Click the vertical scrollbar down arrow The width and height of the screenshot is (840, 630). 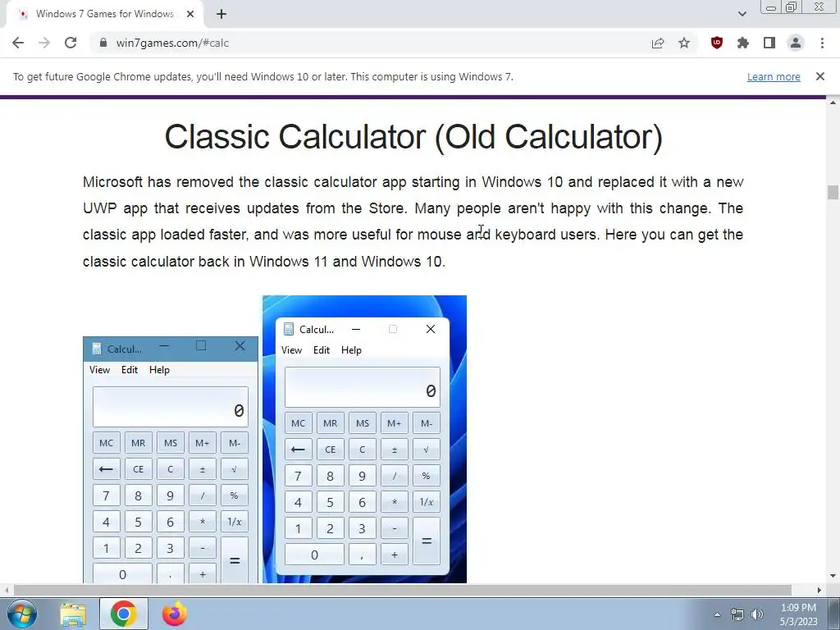tap(833, 577)
